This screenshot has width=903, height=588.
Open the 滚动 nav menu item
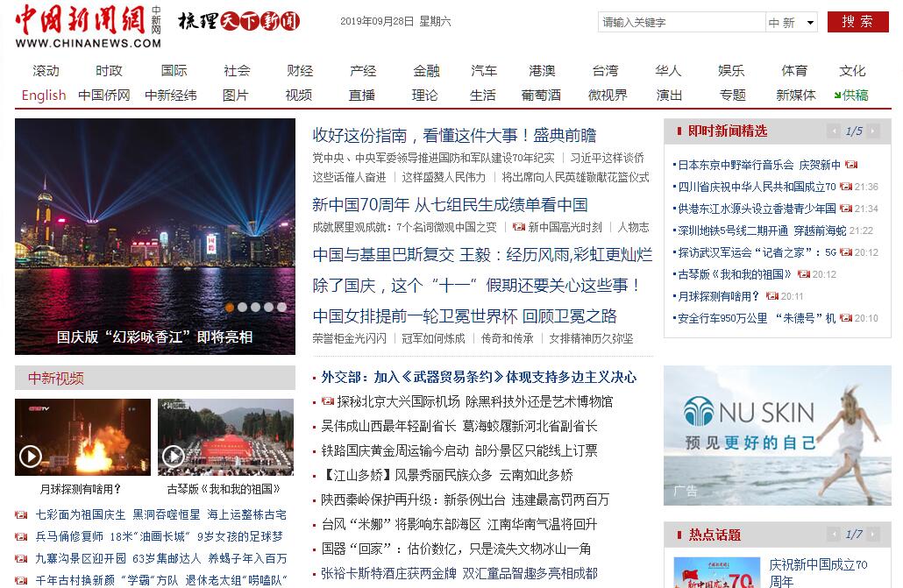click(46, 71)
